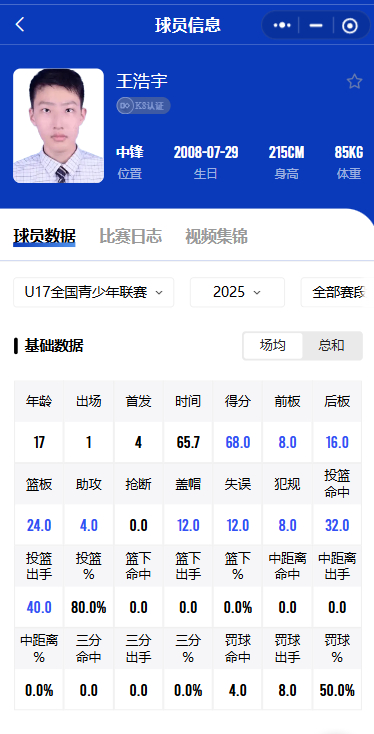Click the 罚球出手 column header

pos(287,649)
